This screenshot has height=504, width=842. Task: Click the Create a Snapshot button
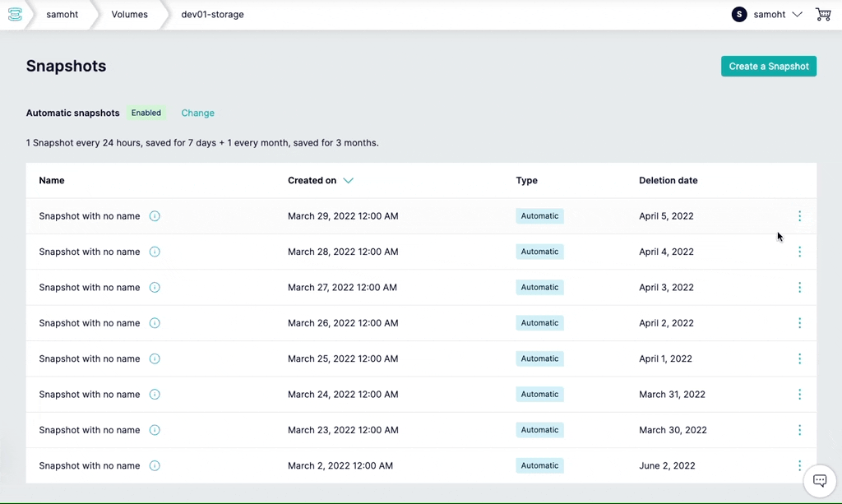point(768,67)
